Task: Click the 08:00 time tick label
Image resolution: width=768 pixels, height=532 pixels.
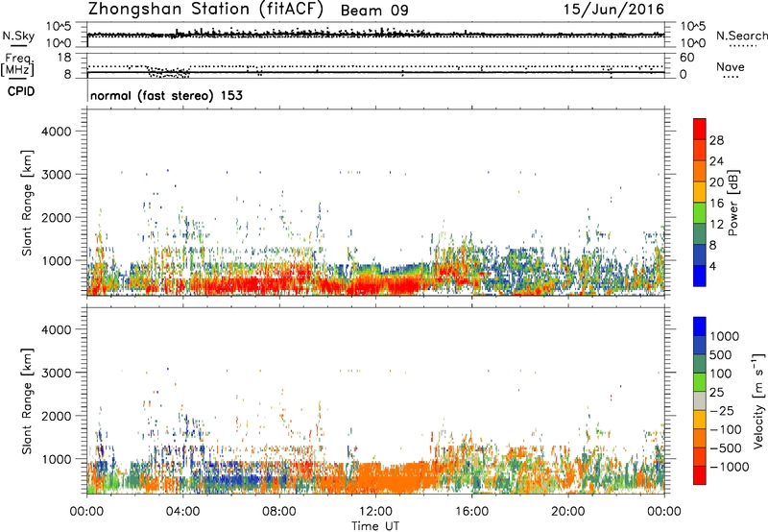Action: pos(279,512)
